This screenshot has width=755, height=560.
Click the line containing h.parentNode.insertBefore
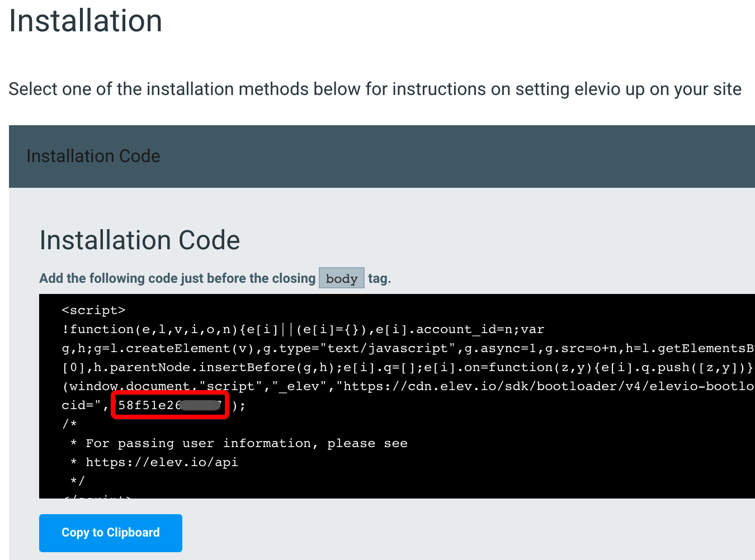(x=408, y=367)
